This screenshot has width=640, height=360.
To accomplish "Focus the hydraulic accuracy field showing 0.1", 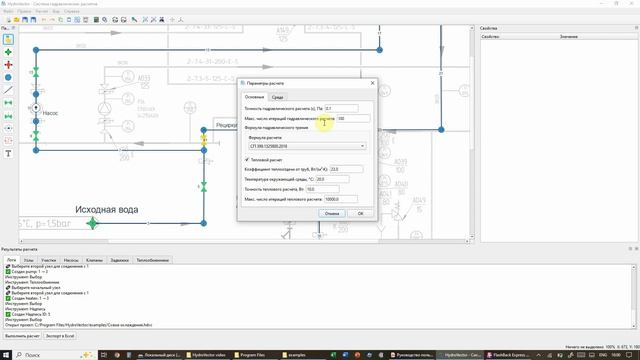I will [342, 109].
